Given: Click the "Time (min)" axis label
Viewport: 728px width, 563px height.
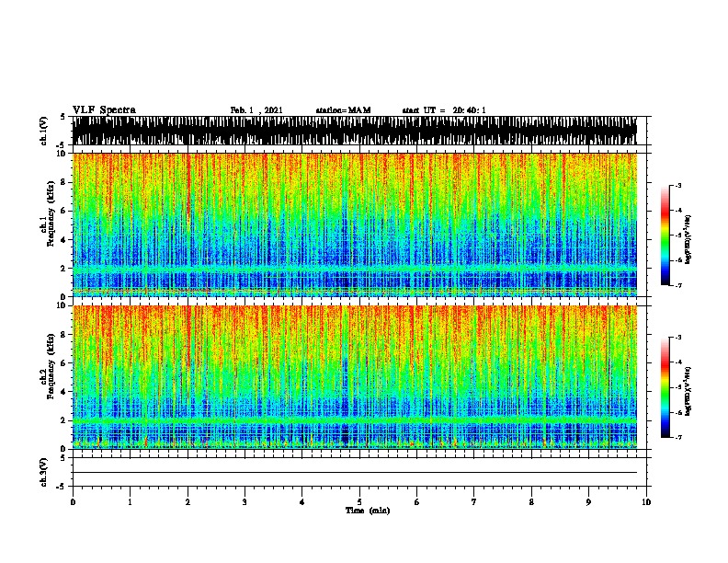Looking at the screenshot, I should [x=368, y=511].
